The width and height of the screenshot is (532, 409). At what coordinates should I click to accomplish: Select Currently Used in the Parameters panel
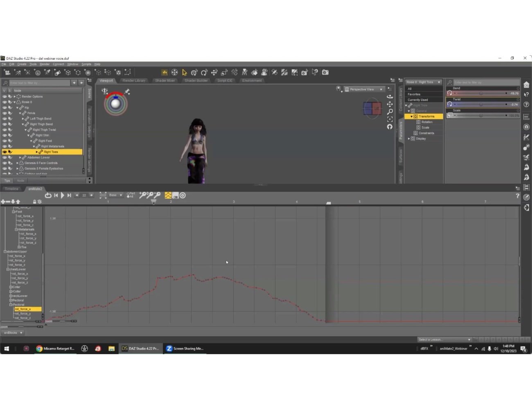pyautogui.click(x=417, y=99)
